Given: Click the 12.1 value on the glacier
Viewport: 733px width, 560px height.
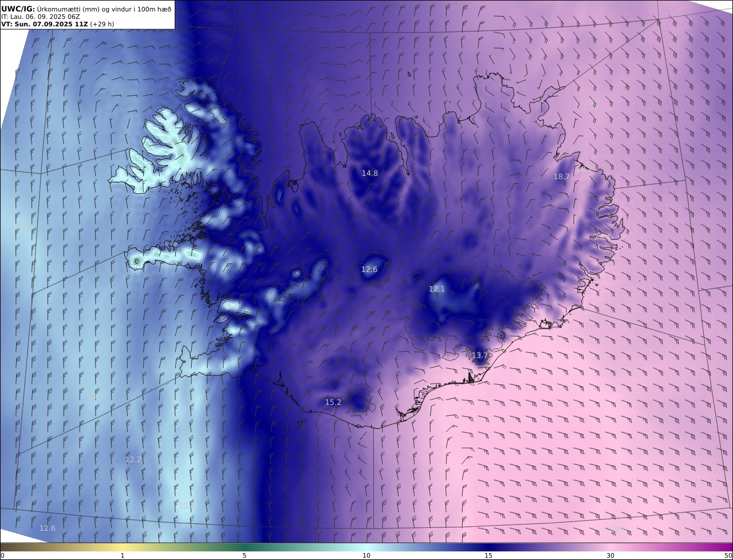Looking at the screenshot, I should pyautogui.click(x=437, y=289).
